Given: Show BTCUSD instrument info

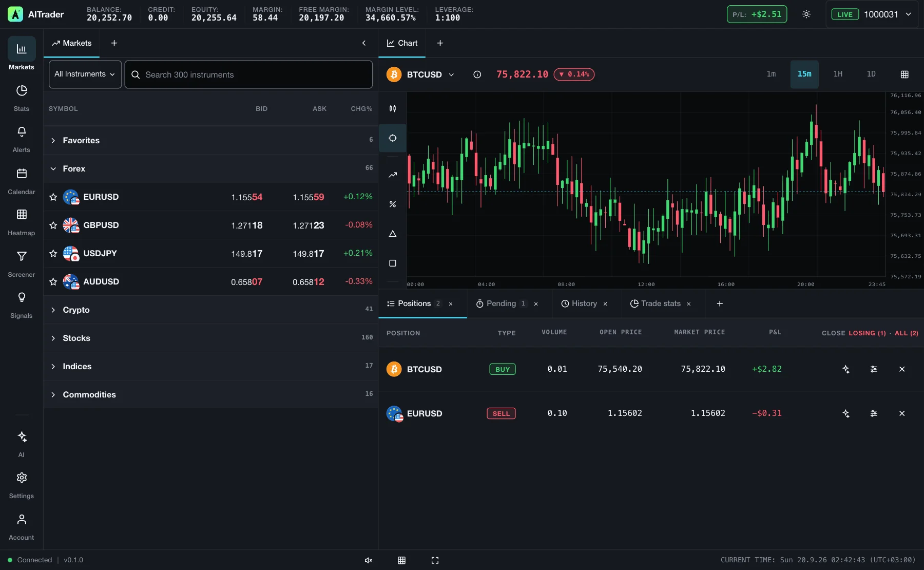Looking at the screenshot, I should (x=477, y=74).
